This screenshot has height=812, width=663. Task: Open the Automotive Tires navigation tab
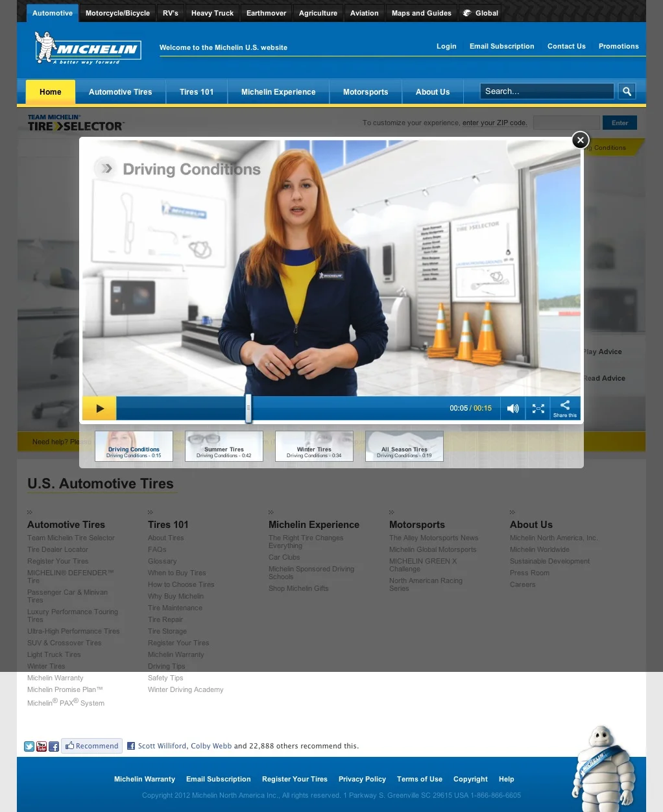(121, 92)
